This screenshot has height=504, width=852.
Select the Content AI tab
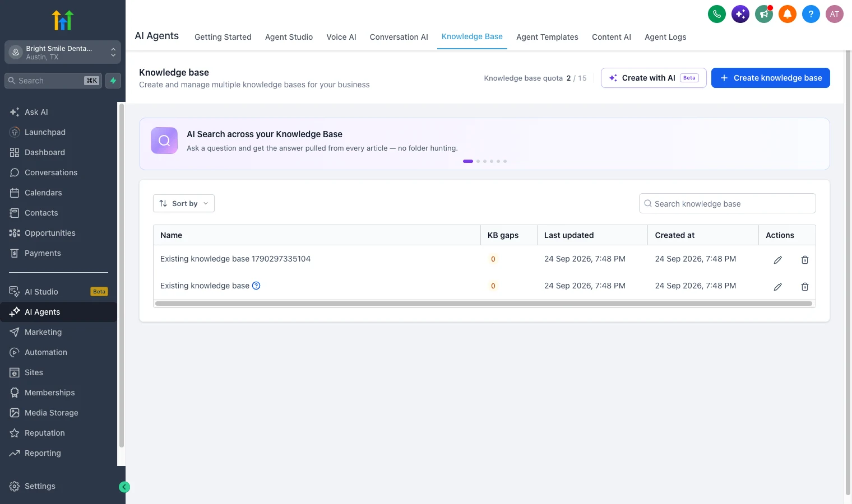coord(612,37)
